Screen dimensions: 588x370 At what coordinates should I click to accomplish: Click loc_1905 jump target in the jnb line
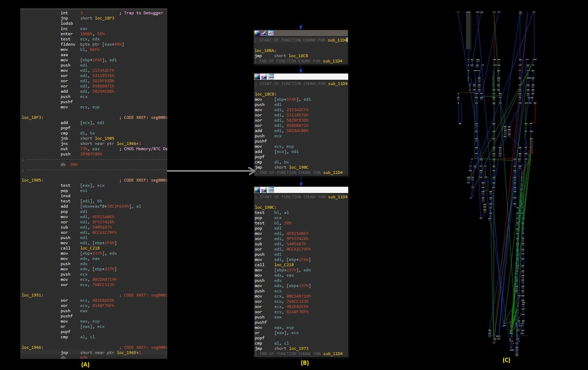pyautogui.click(x=105, y=138)
